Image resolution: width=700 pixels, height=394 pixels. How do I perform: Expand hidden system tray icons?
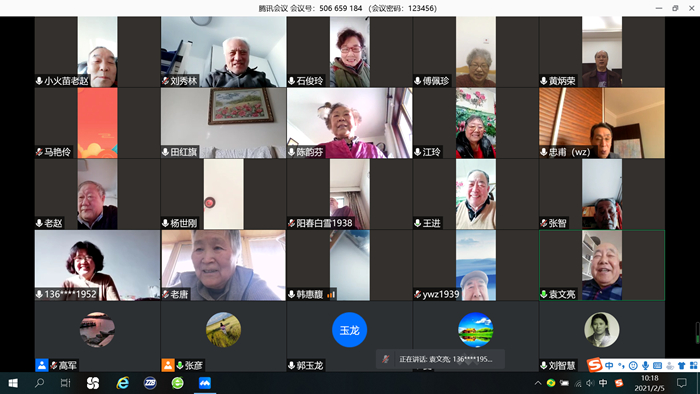538,383
